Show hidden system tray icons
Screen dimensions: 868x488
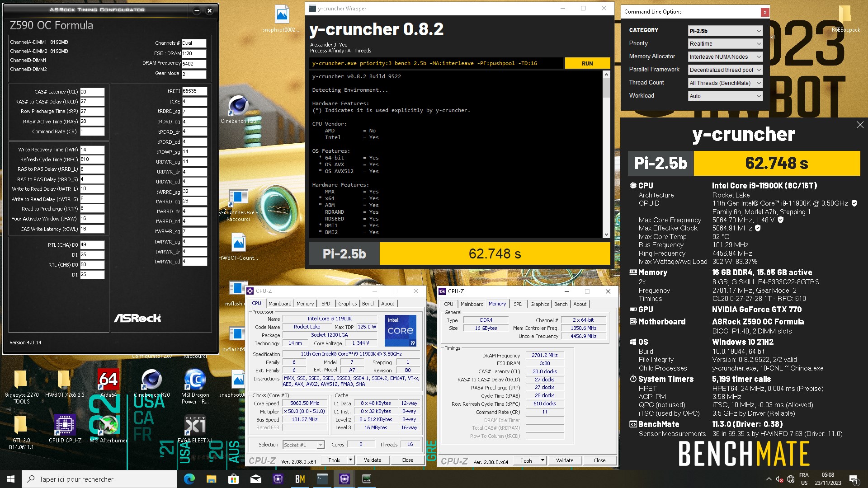tap(769, 479)
